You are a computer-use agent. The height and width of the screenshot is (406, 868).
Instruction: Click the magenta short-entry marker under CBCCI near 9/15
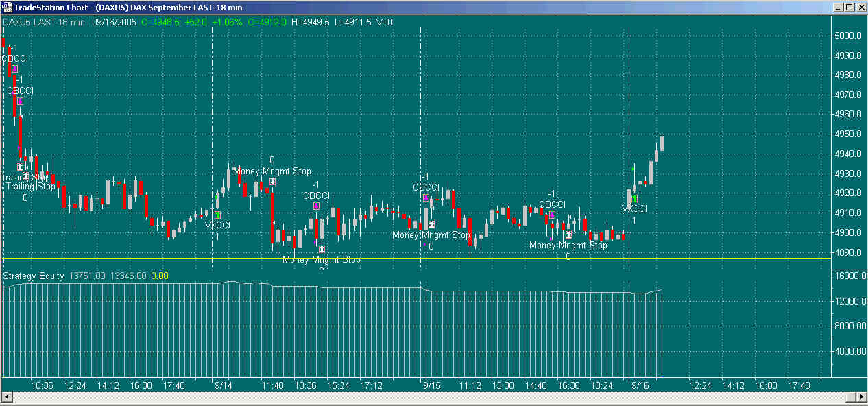(x=426, y=198)
